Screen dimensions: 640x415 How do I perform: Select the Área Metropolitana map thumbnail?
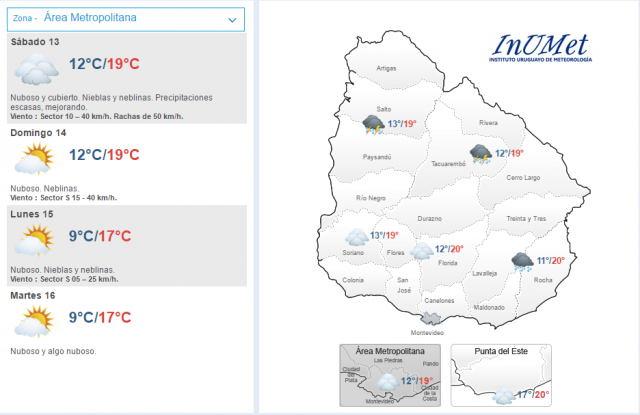click(x=391, y=375)
